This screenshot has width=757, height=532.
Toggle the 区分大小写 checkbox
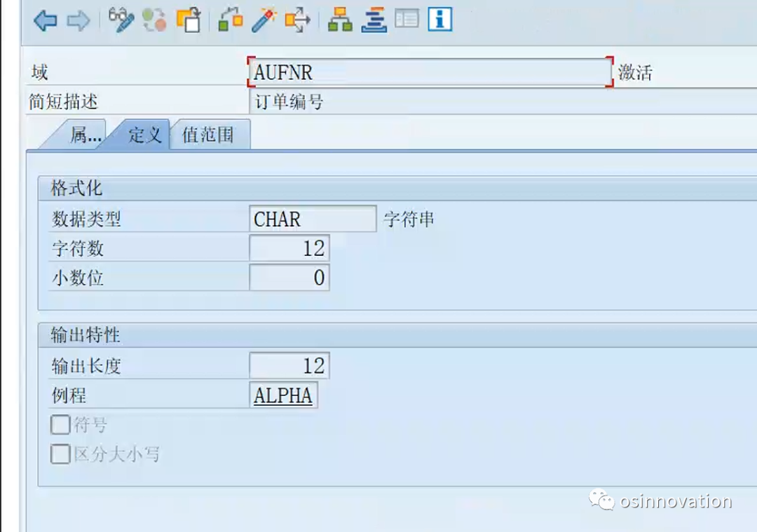[60, 454]
